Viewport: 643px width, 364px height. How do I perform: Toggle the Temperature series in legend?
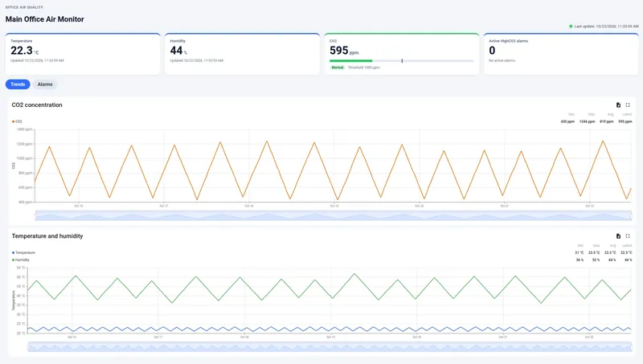pyautogui.click(x=24, y=252)
